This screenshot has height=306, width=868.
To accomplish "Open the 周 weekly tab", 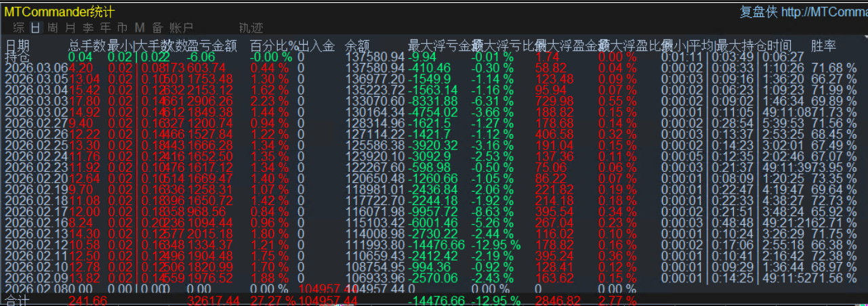I will point(53,28).
